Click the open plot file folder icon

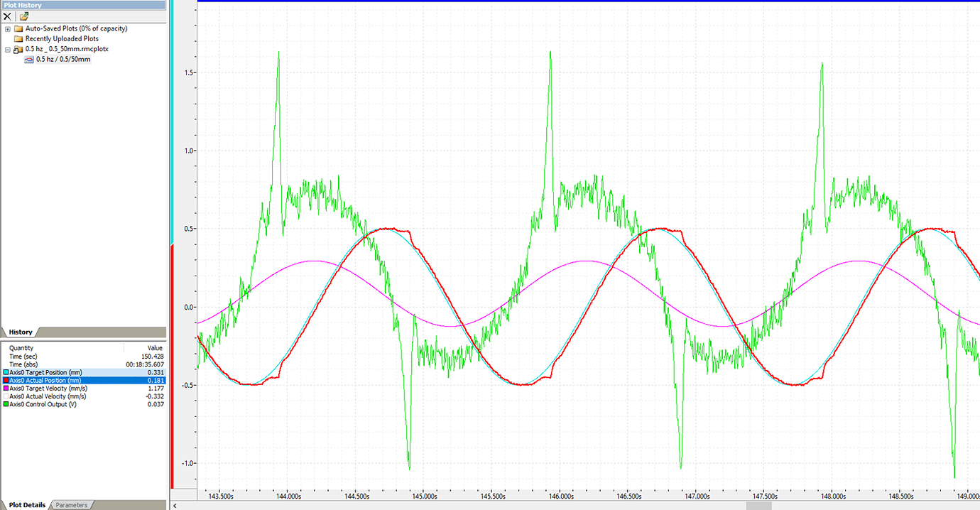pos(23,16)
